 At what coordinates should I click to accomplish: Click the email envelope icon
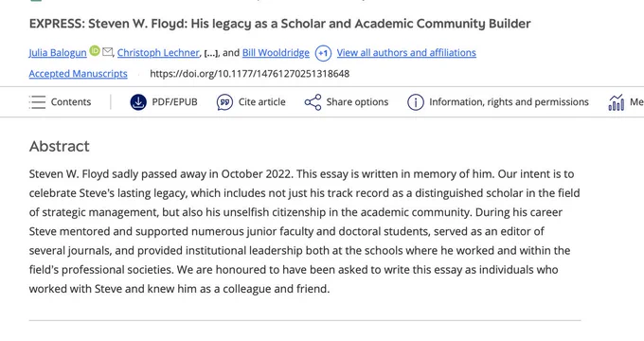tap(107, 52)
